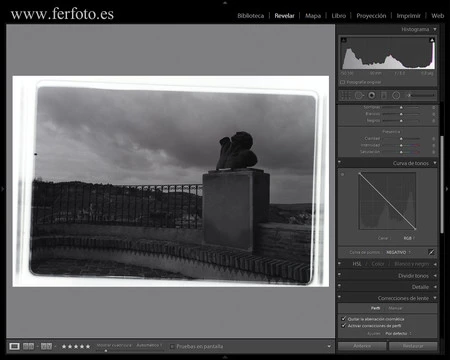Select the Graduated Filter tool

[x=384, y=96]
